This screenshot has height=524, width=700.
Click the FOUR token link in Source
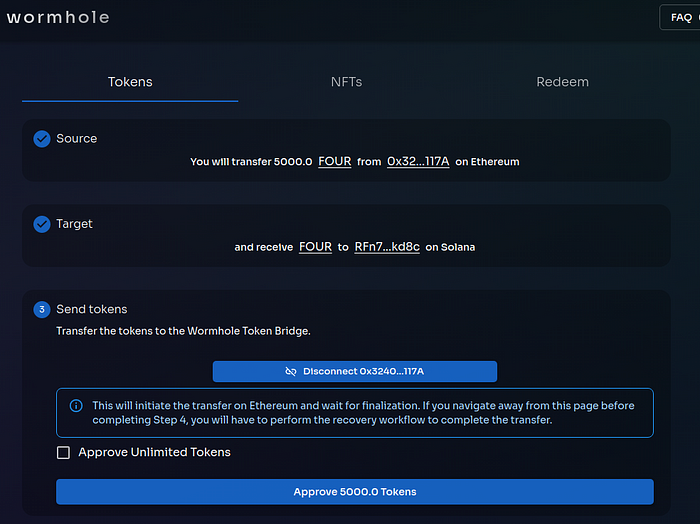pos(335,161)
